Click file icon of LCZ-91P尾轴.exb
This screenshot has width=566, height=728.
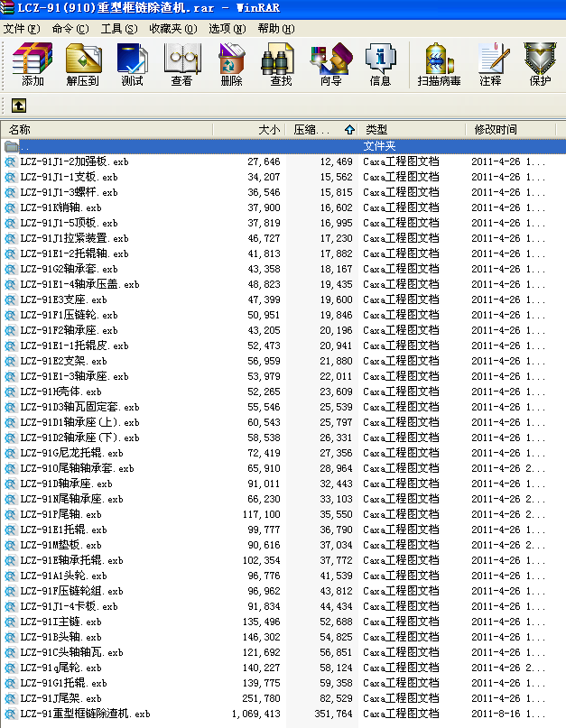pos(10,514)
